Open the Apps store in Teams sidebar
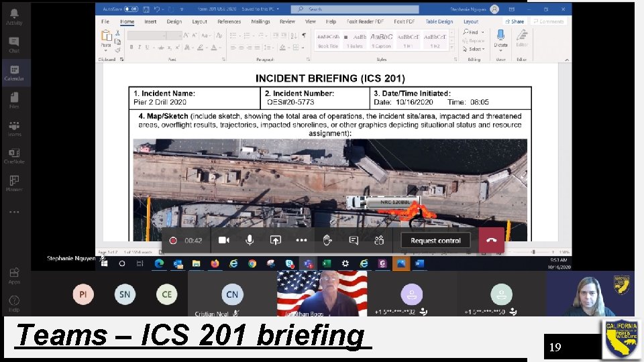The height and width of the screenshot is (362, 644). [14, 276]
